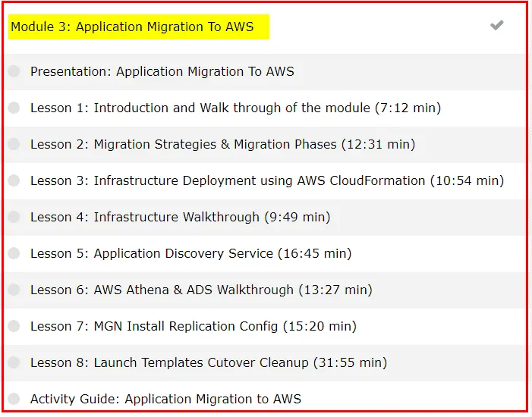This screenshot has width=532, height=417.
Task: Toggle the completion circle for Presentation item
Action: (14, 72)
